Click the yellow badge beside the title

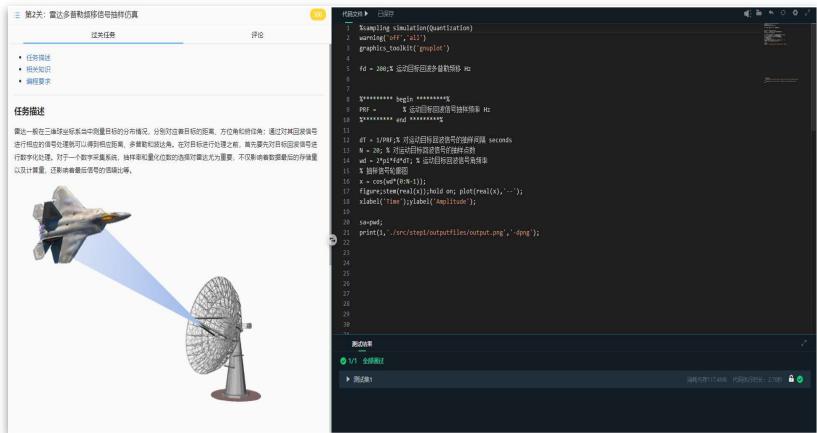(x=318, y=13)
